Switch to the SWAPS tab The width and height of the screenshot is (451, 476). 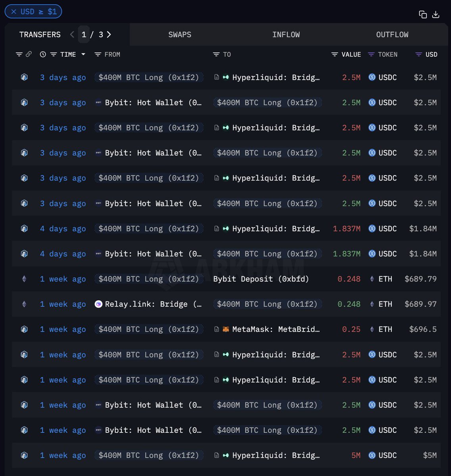tap(180, 35)
